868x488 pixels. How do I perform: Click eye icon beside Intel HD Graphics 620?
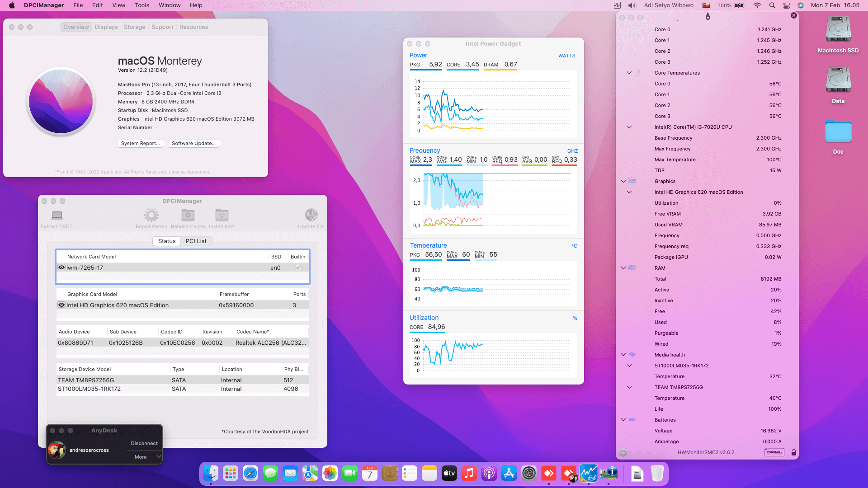[61, 305]
